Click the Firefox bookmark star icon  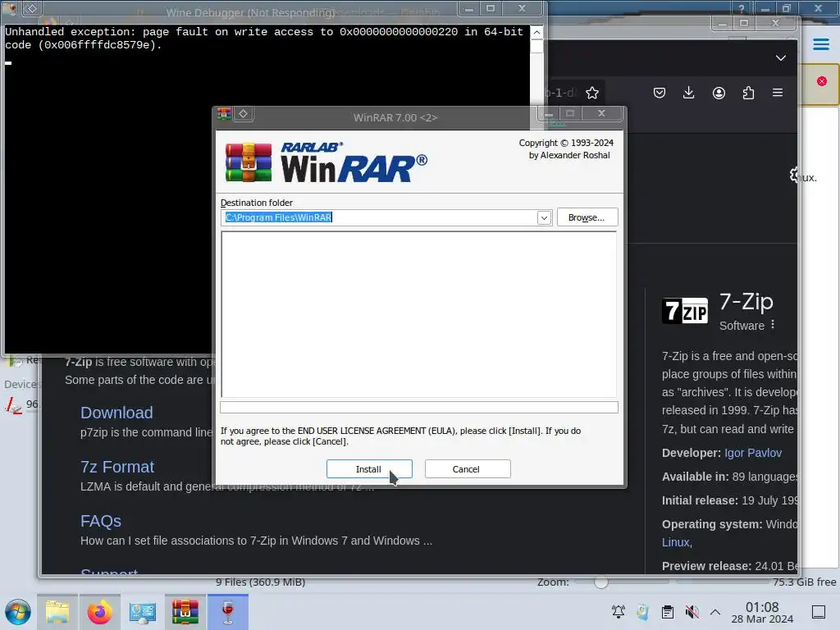coord(592,93)
